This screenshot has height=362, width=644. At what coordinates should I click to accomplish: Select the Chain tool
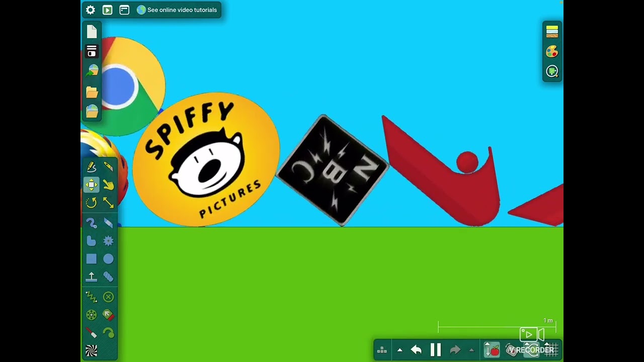(108, 277)
